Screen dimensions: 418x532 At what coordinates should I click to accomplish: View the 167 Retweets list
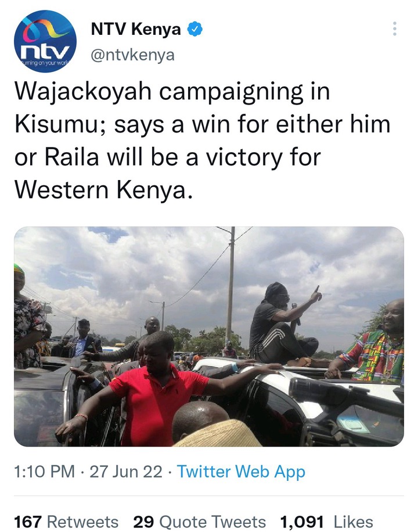click(66, 523)
